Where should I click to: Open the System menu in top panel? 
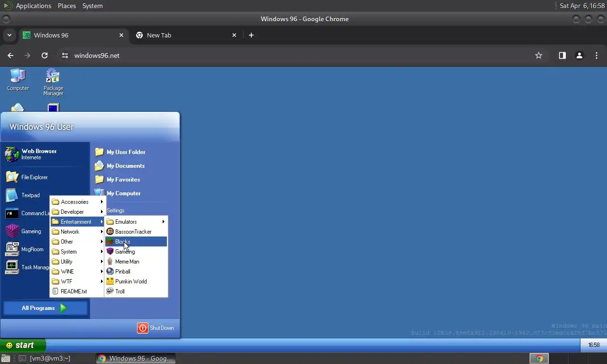92,6
